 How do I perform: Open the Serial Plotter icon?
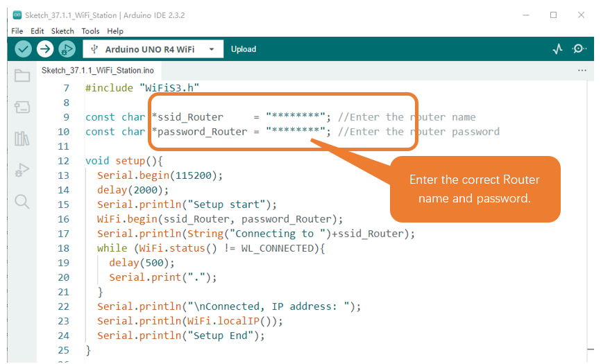click(x=557, y=49)
